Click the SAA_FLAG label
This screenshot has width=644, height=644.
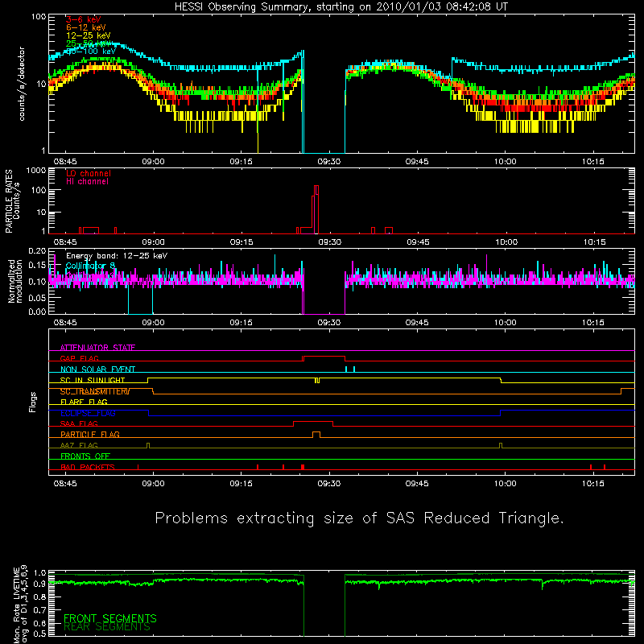click(79, 423)
